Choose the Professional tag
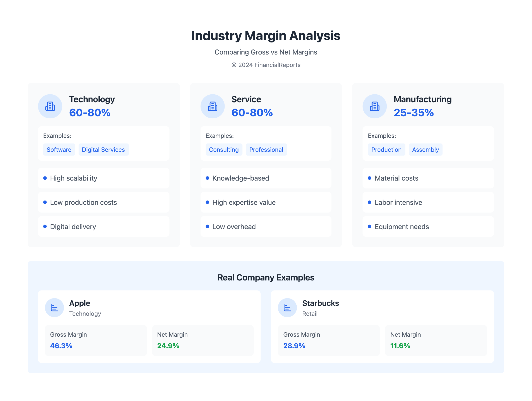532x401 pixels. 266,150
